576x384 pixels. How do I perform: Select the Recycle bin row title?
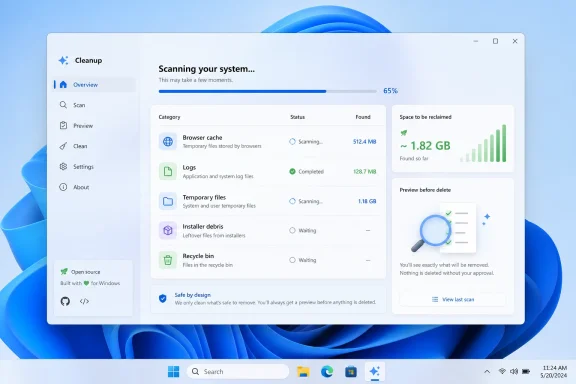(198, 256)
